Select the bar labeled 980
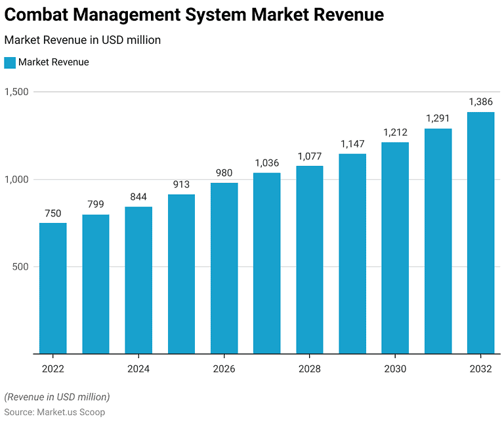Screen dimensions: 504x421 224,268
